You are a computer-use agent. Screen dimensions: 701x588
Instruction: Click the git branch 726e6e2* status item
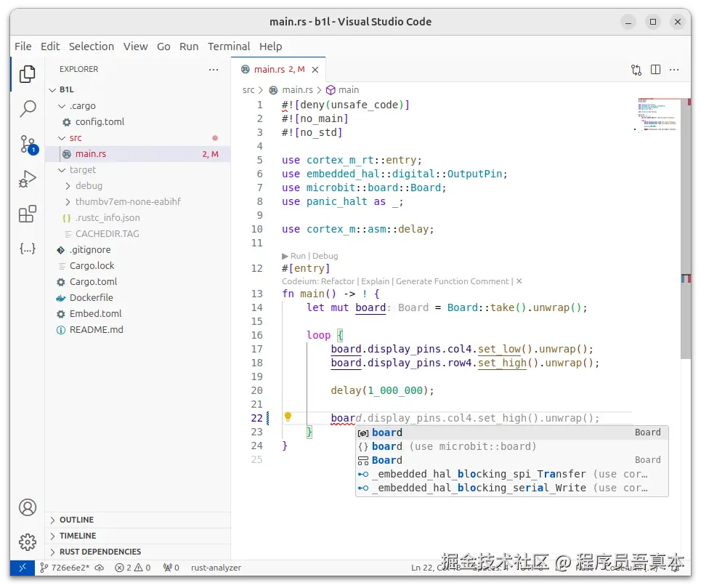point(65,568)
